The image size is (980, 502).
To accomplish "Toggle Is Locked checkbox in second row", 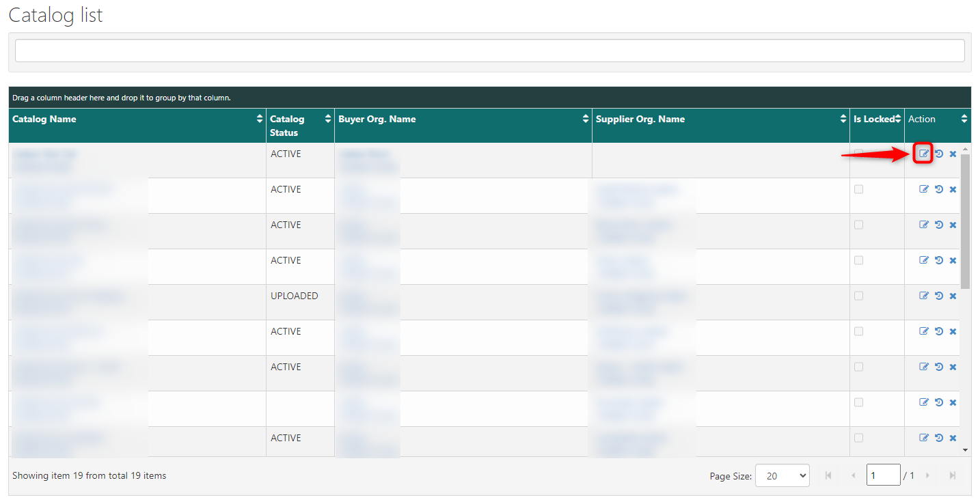I will point(858,189).
